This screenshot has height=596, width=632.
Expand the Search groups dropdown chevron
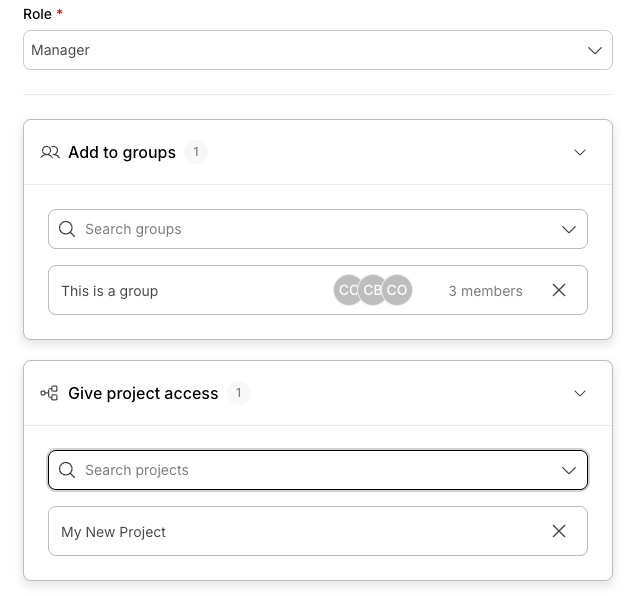pos(569,229)
